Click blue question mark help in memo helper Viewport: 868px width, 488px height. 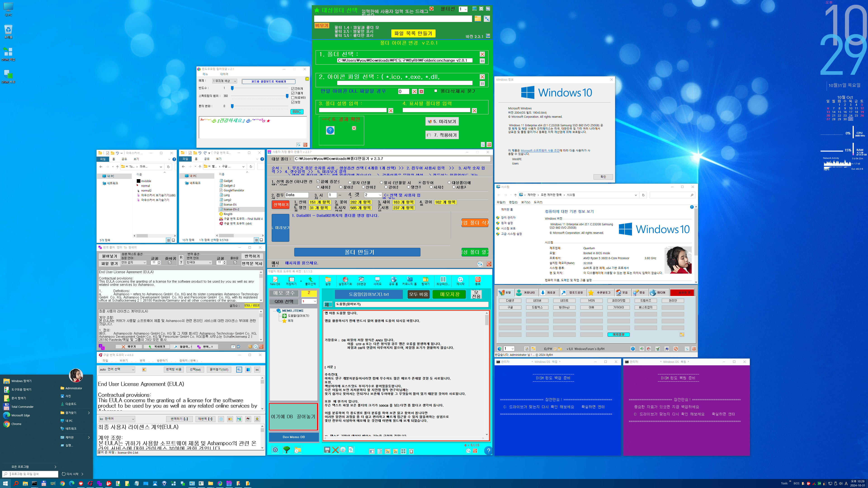click(x=488, y=451)
